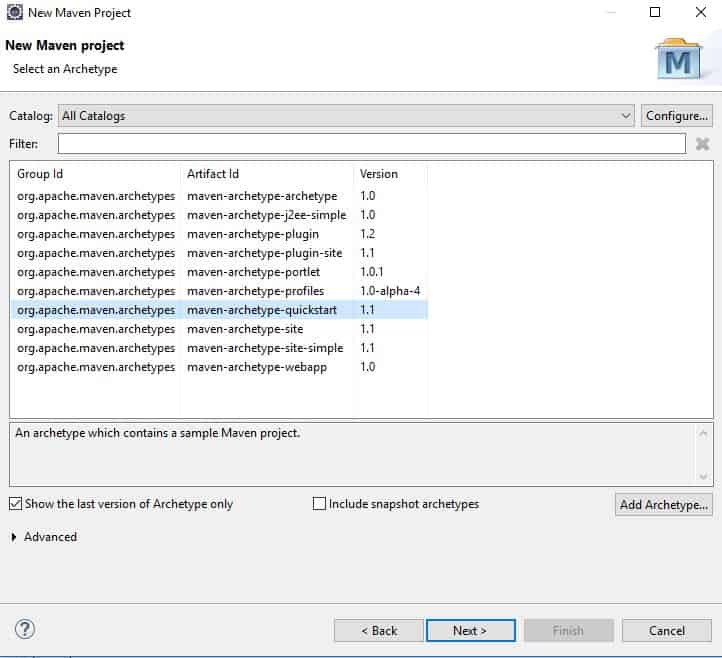Select maven-archetype-webapp row
722x658 pixels.
219,367
